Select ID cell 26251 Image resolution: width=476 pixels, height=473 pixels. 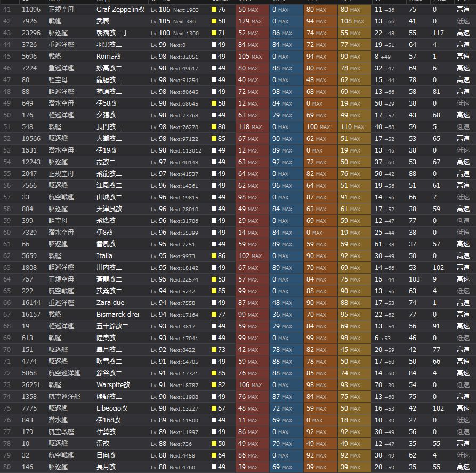click(x=31, y=385)
